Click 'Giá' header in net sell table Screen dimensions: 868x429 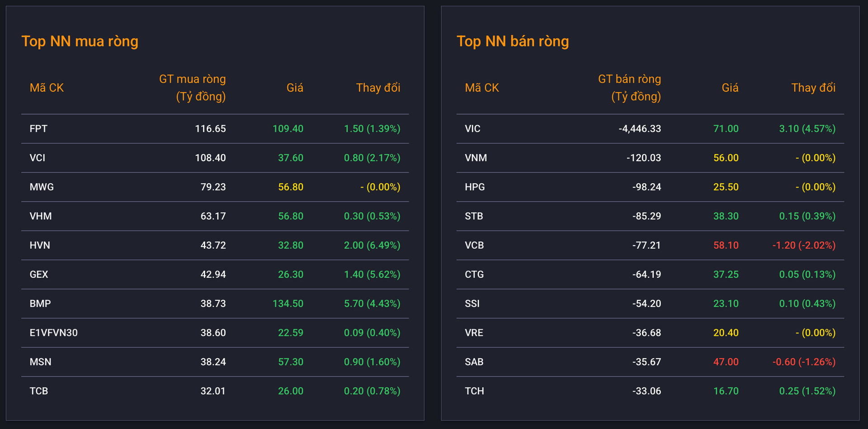[x=730, y=88]
